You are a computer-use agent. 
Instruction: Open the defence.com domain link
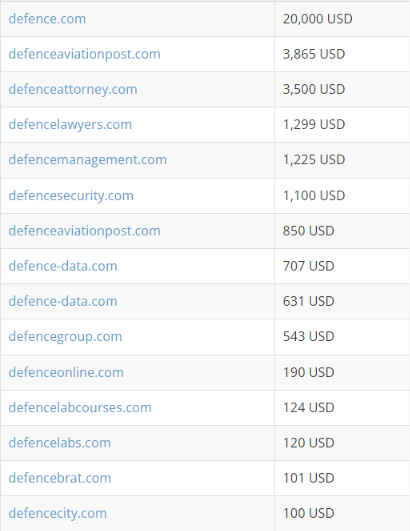point(47,19)
